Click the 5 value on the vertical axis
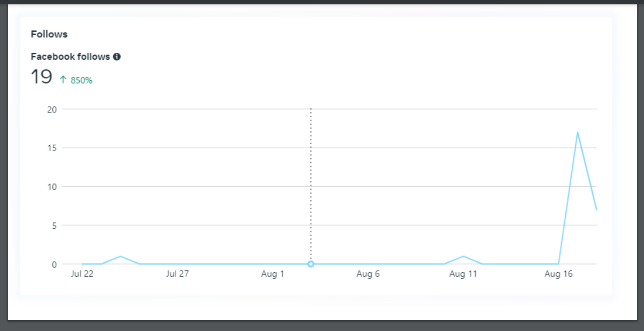Image resolution: width=644 pixels, height=331 pixels. pyautogui.click(x=54, y=226)
